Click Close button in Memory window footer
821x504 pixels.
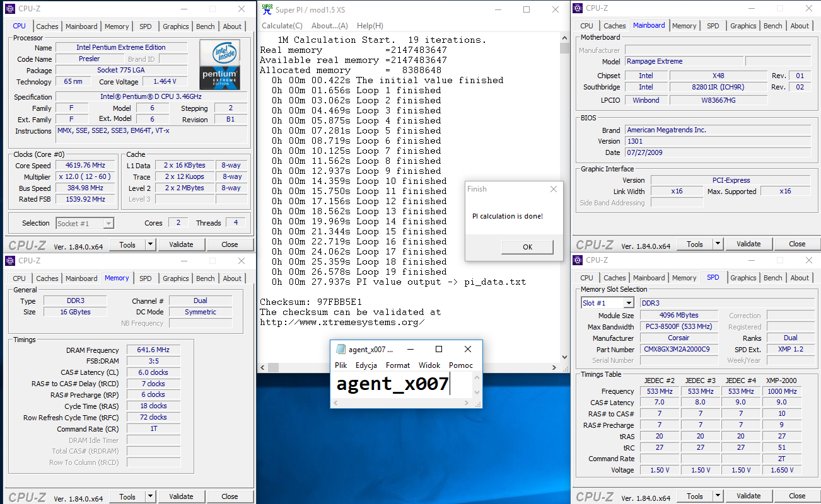point(230,496)
